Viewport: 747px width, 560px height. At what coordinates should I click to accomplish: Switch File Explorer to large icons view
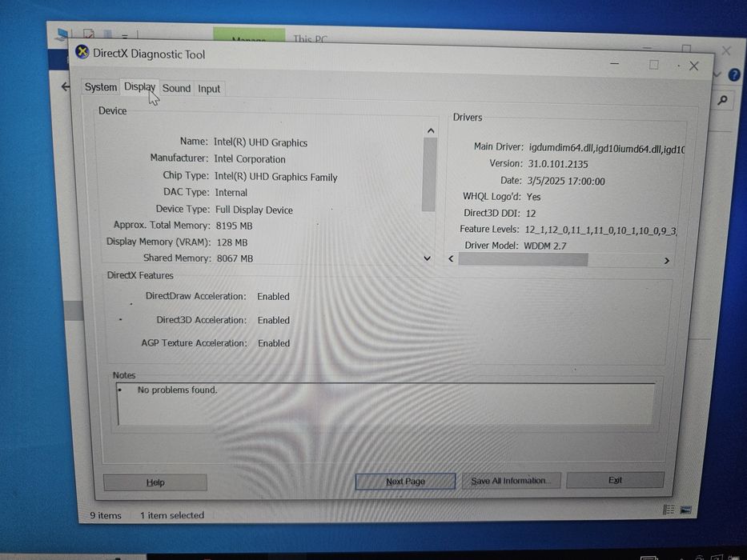tap(685, 510)
